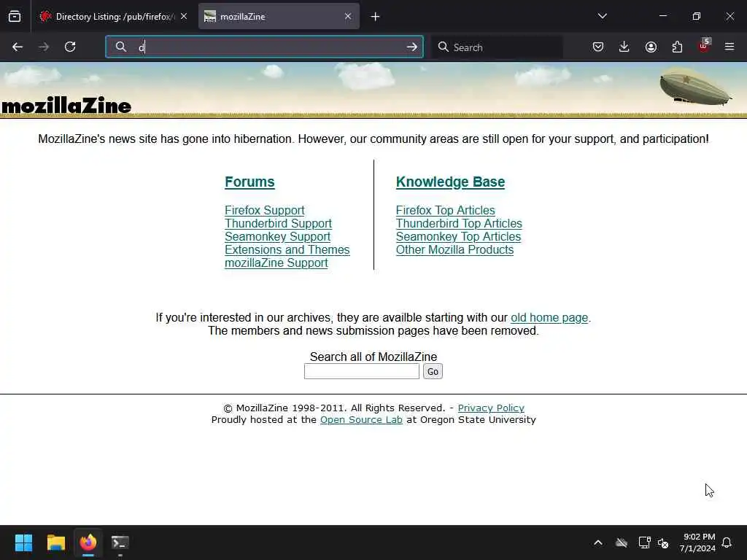Open Other Mozilla Products link

pyautogui.click(x=454, y=249)
